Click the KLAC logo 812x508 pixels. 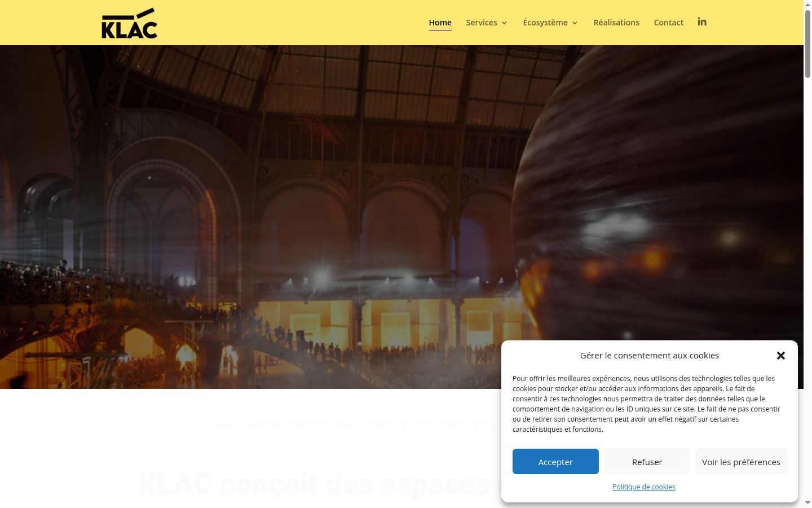[x=129, y=23]
